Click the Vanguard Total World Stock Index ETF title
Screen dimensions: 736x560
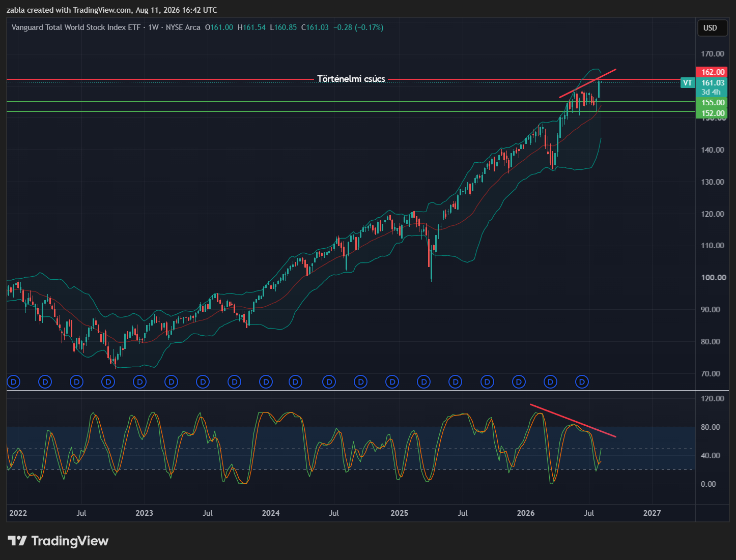pos(76,27)
